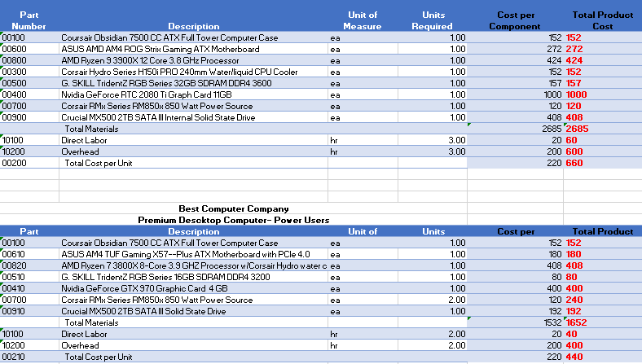Image resolution: width=642 pixels, height=364 pixels.
Task: Select the red Total Cost per Unit 660
Action: click(574, 163)
